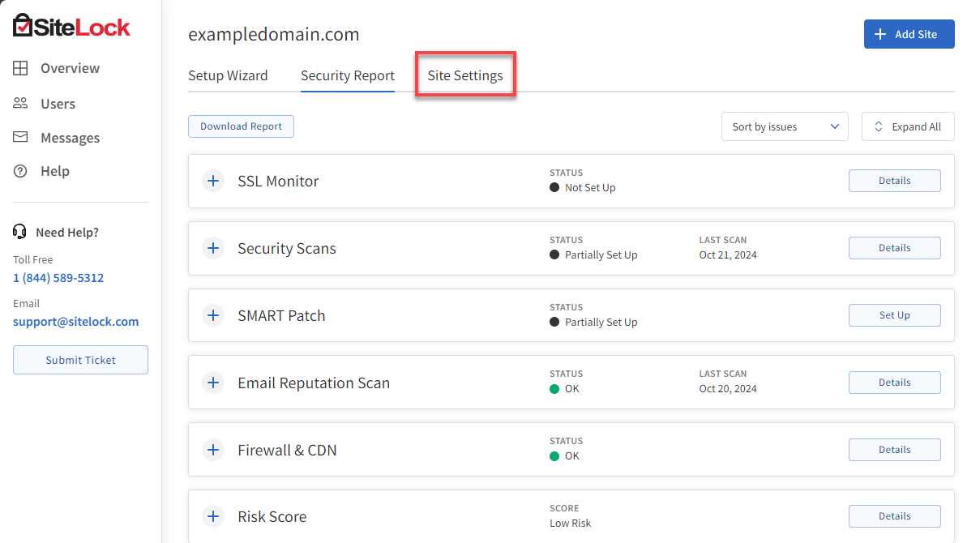This screenshot has width=980, height=543.
Task: Expand the SMART Patch row
Action: (x=213, y=315)
